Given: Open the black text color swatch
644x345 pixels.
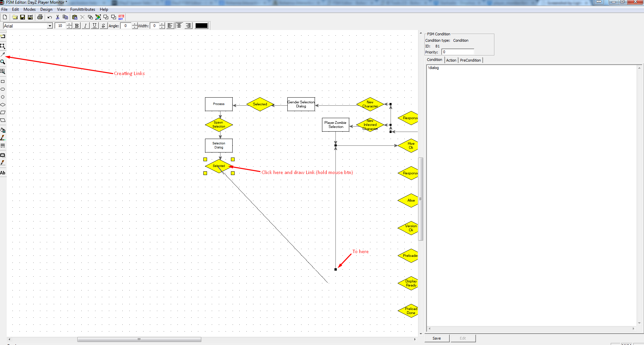Looking at the screenshot, I should tap(202, 26).
